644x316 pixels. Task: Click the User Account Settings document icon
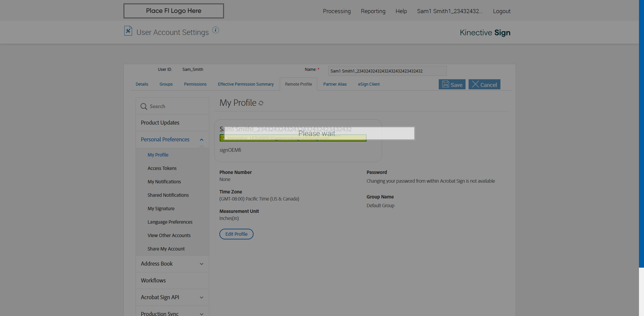click(x=128, y=31)
